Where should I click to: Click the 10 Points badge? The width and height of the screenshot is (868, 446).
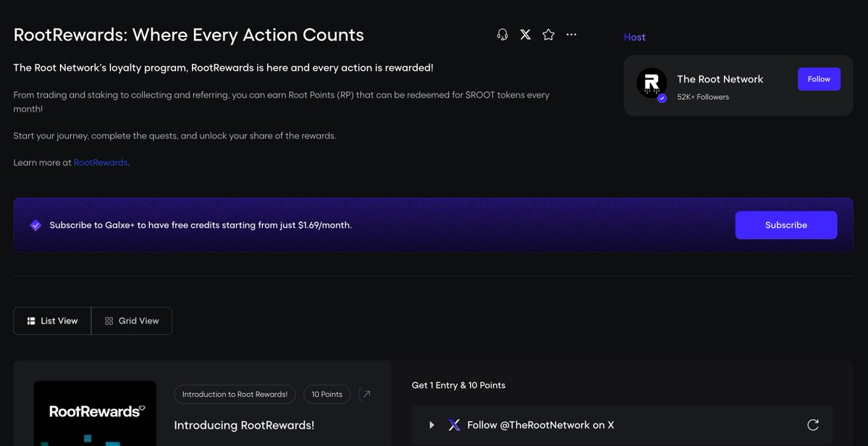point(327,395)
